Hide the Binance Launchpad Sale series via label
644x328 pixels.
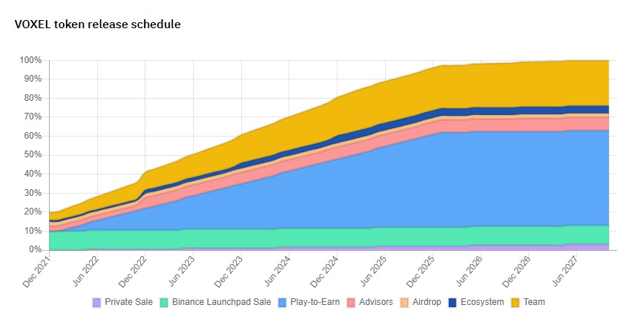[x=220, y=303]
